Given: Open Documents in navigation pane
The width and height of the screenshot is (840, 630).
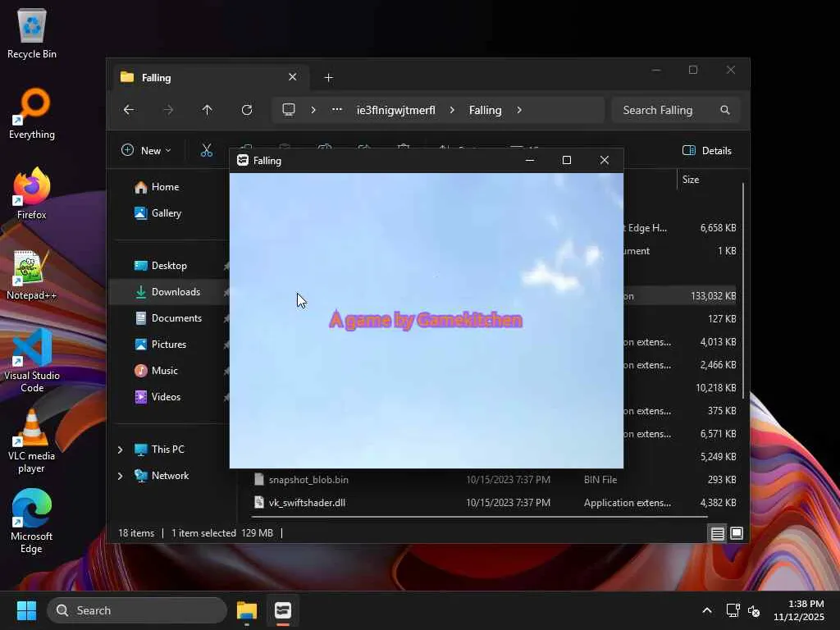Looking at the screenshot, I should (x=176, y=318).
